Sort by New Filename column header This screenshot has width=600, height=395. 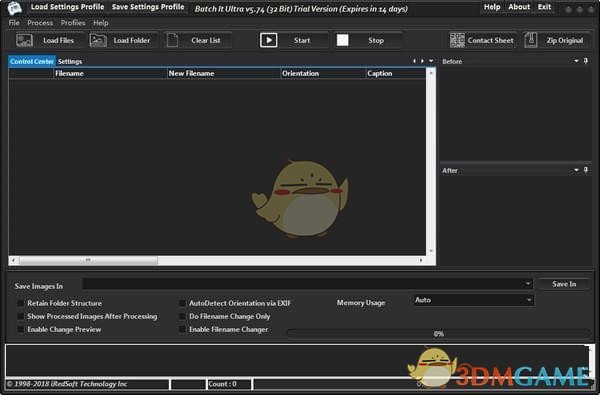(224, 73)
